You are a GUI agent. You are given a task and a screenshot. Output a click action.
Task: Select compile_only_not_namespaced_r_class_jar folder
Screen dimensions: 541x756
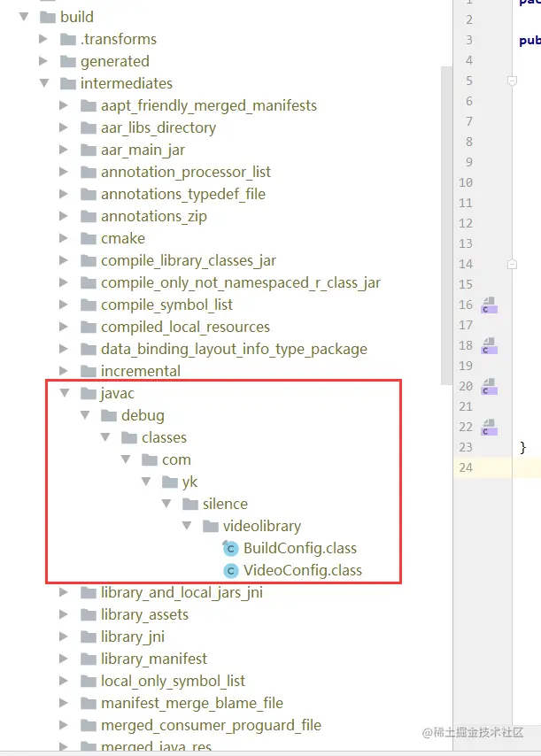tap(241, 282)
